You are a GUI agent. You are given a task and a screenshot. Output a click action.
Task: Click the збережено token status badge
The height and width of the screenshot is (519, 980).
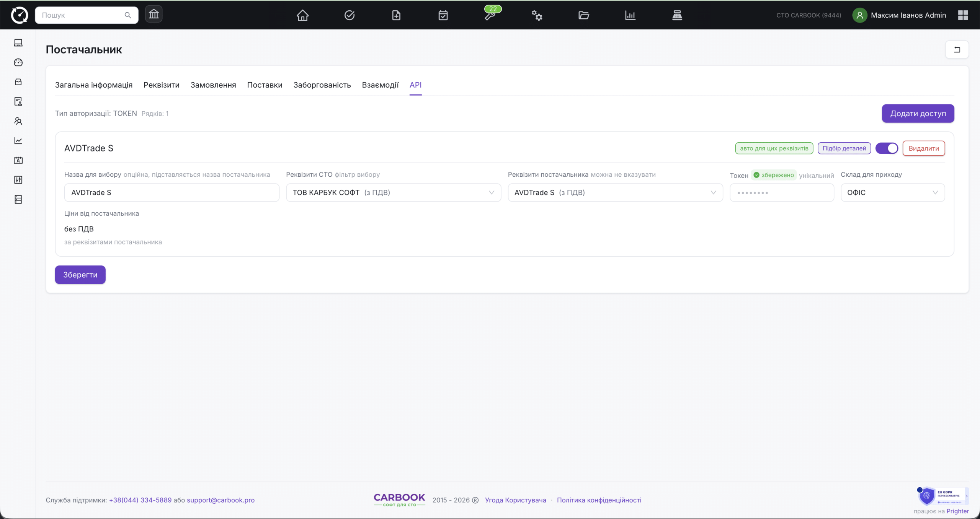click(774, 175)
